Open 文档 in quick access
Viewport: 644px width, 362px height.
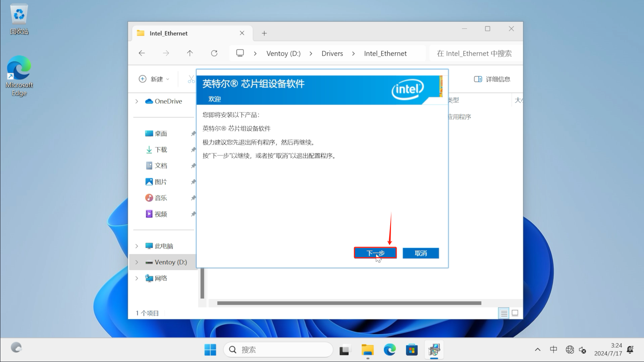(x=156, y=166)
